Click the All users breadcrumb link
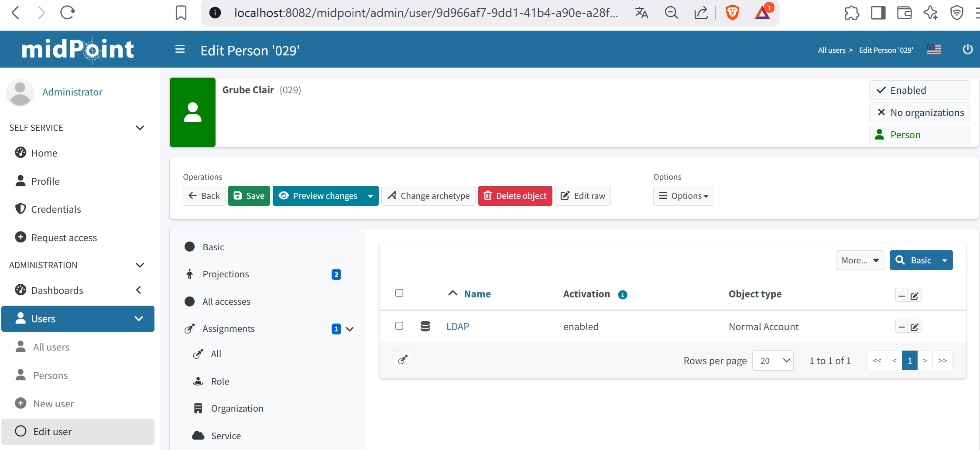 click(x=832, y=50)
